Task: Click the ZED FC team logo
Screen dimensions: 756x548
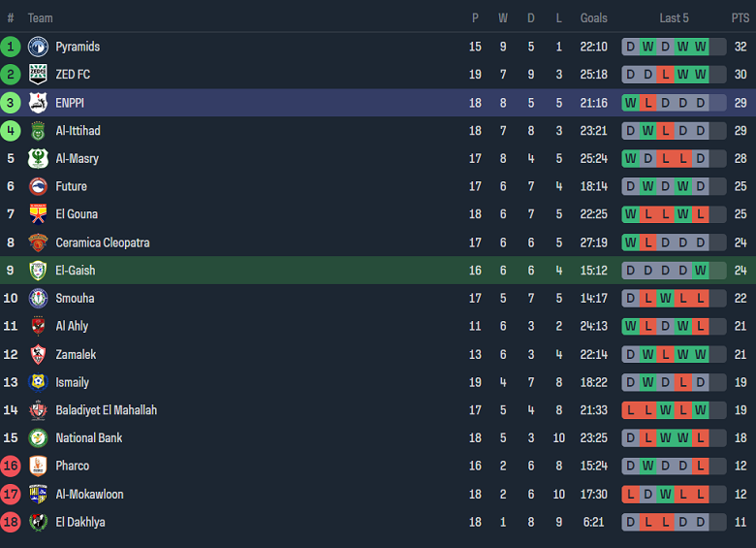Action: pyautogui.click(x=38, y=75)
